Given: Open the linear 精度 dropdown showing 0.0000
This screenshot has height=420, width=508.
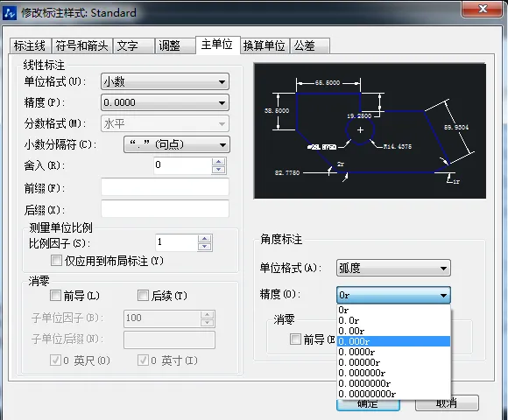Looking at the screenshot, I should 165,102.
